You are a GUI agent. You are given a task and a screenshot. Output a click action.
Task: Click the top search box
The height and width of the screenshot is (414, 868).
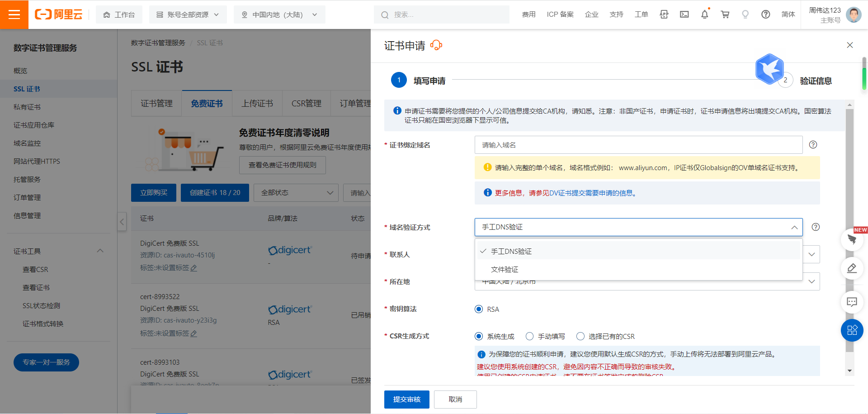442,14
